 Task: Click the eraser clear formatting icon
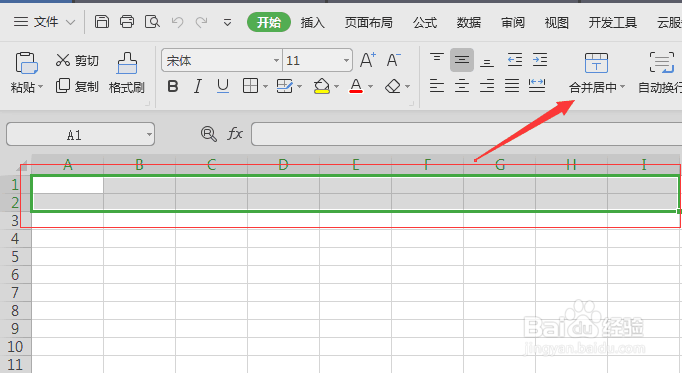click(393, 86)
